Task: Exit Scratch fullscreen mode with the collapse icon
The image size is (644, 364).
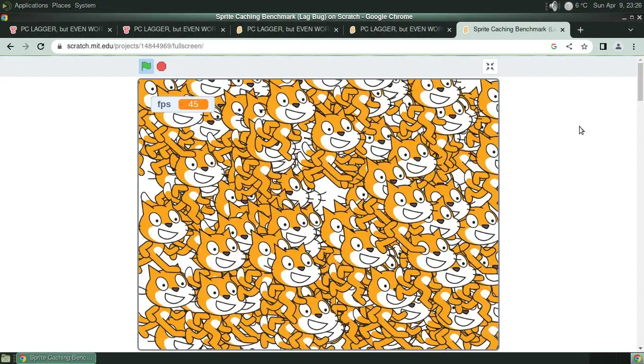Action: click(490, 66)
